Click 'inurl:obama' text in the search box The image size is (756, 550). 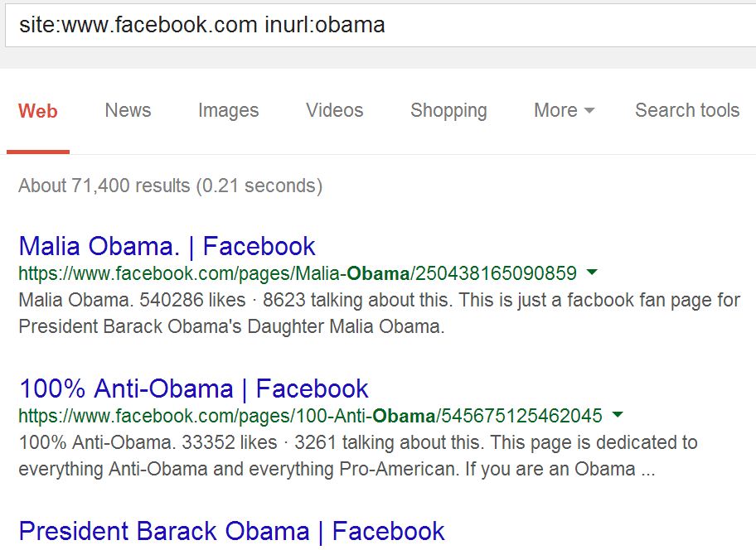pos(325,24)
